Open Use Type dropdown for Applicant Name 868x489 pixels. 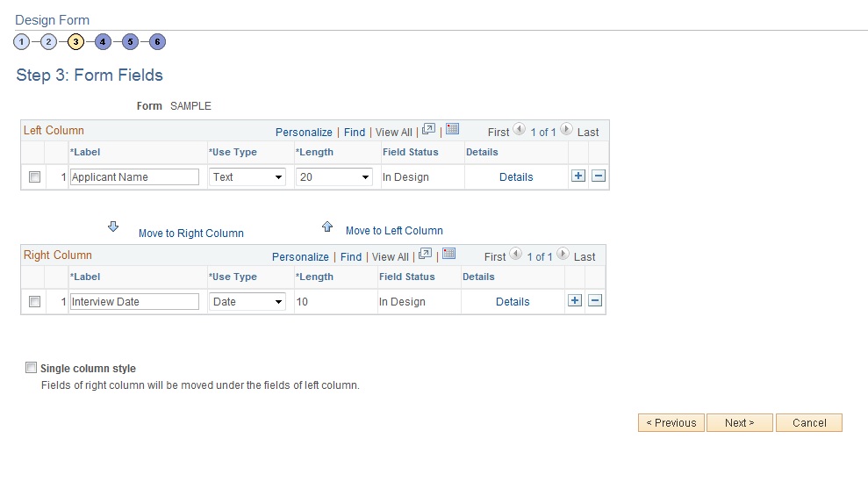tap(247, 177)
